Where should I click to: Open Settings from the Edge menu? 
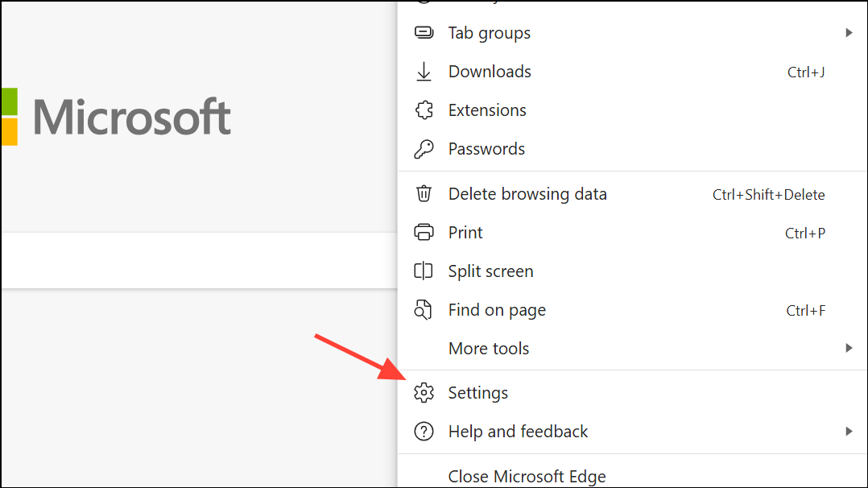(x=633, y=393)
